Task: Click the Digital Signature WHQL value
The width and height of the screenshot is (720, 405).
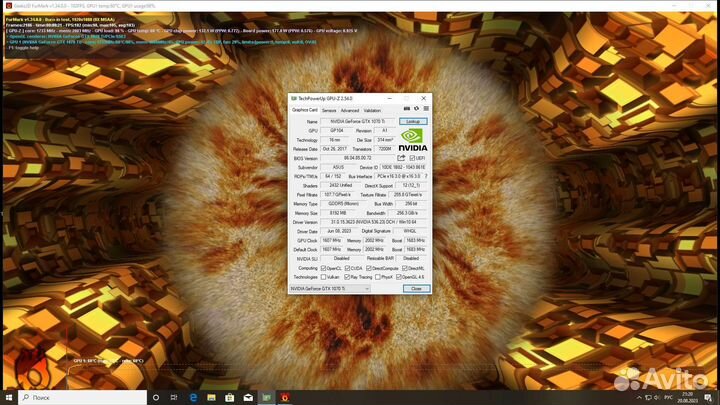Action: coord(410,231)
